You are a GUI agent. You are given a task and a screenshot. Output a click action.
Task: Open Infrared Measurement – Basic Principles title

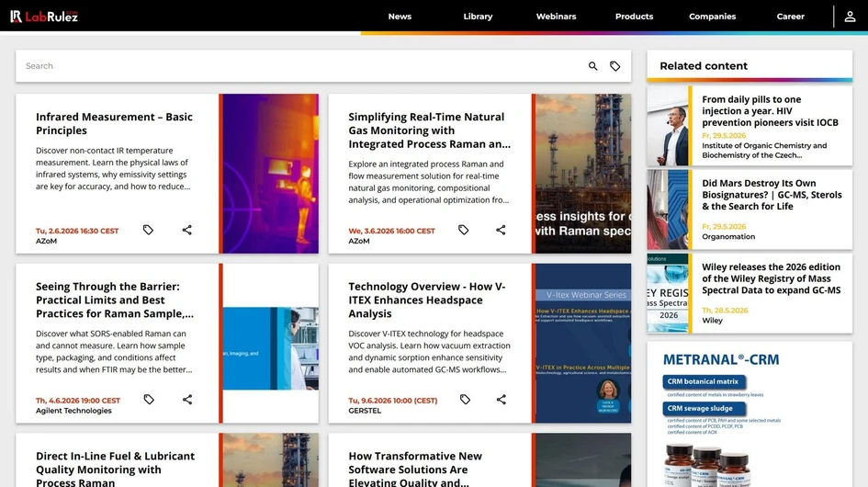[114, 123]
